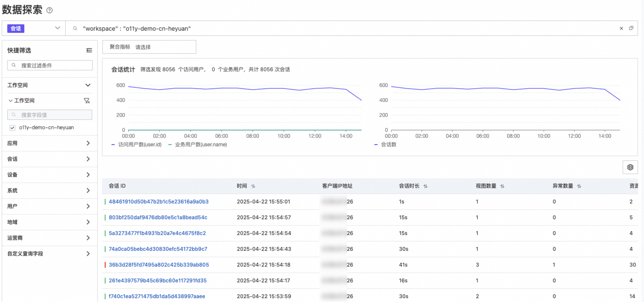This screenshot has height=302, width=644.
Task: Toggle 业务用户数(user.name) legend swatch
Action: [170, 145]
